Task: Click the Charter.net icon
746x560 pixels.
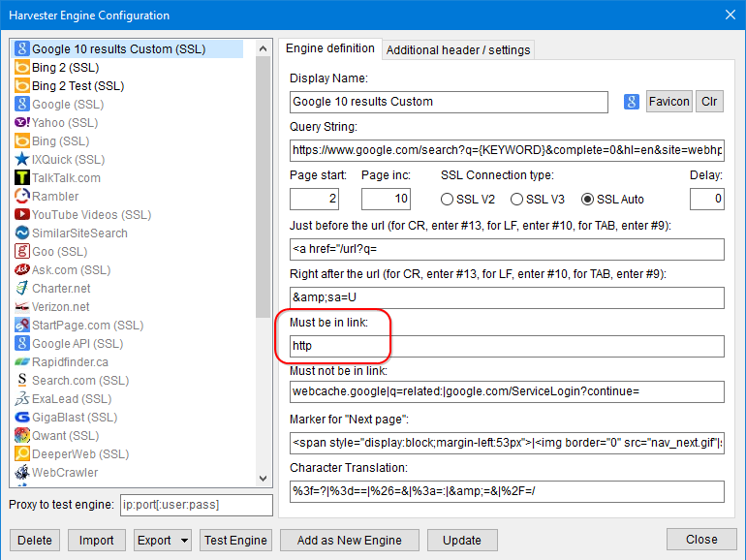Action: pos(22,289)
